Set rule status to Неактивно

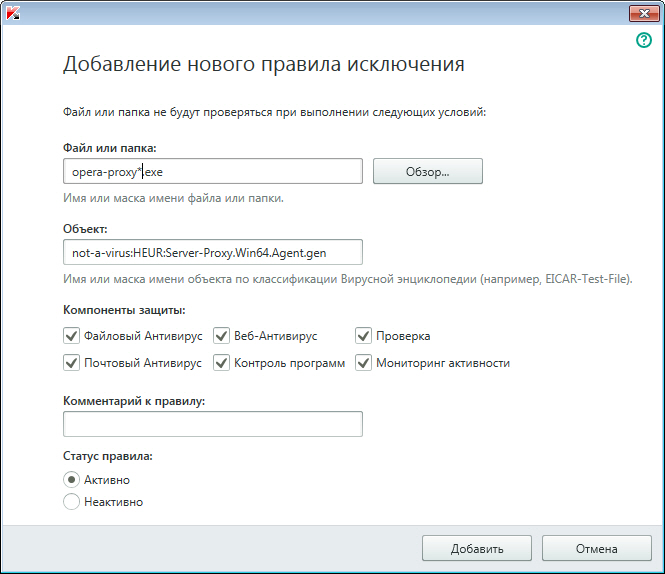(72, 502)
